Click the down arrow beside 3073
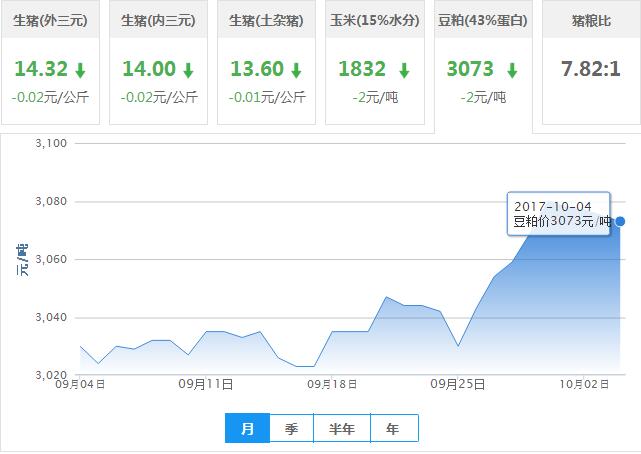Image resolution: width=641 pixels, height=454 pixels. (x=512, y=70)
